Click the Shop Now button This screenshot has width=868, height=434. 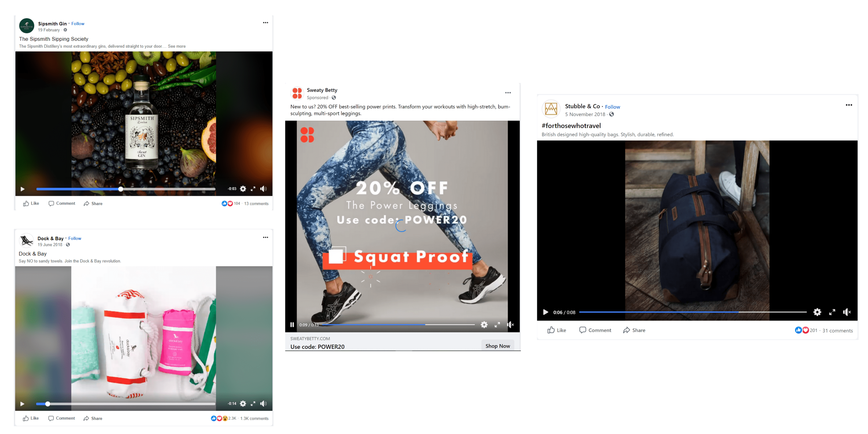[498, 346]
